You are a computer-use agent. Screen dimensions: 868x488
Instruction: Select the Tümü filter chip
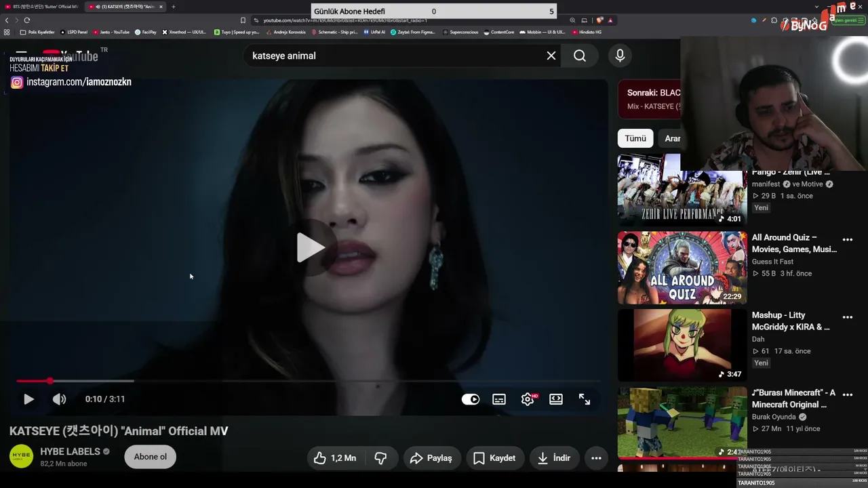click(x=635, y=138)
